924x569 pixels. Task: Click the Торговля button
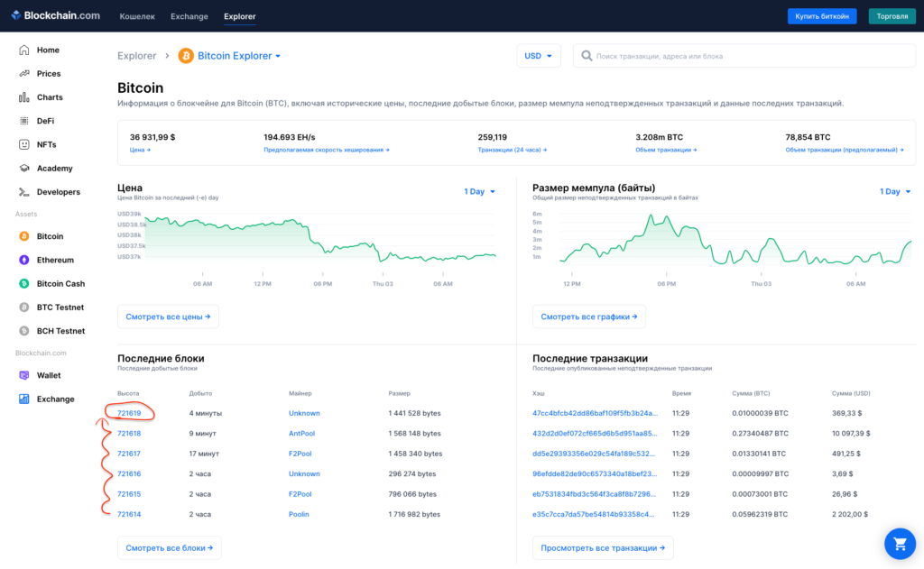(892, 16)
